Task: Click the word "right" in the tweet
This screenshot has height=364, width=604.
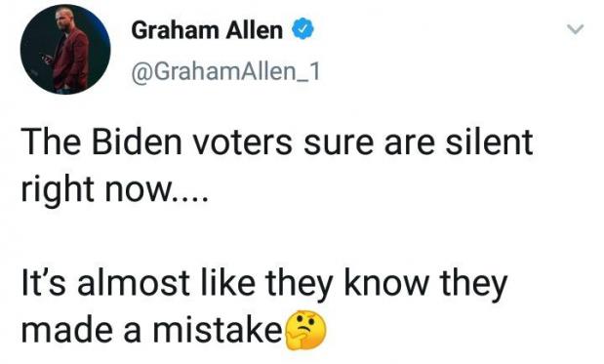Action: 59,191
